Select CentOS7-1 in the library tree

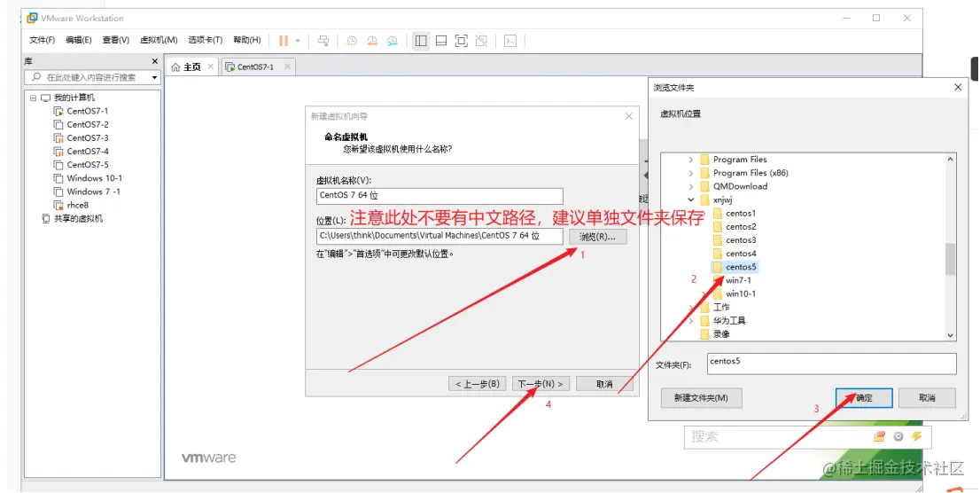click(x=88, y=111)
